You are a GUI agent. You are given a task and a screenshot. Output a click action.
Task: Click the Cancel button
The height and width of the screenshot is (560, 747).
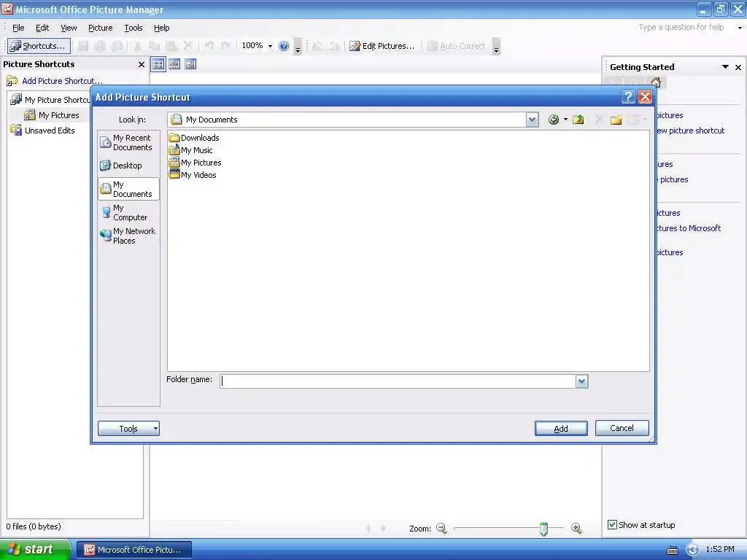pos(622,428)
